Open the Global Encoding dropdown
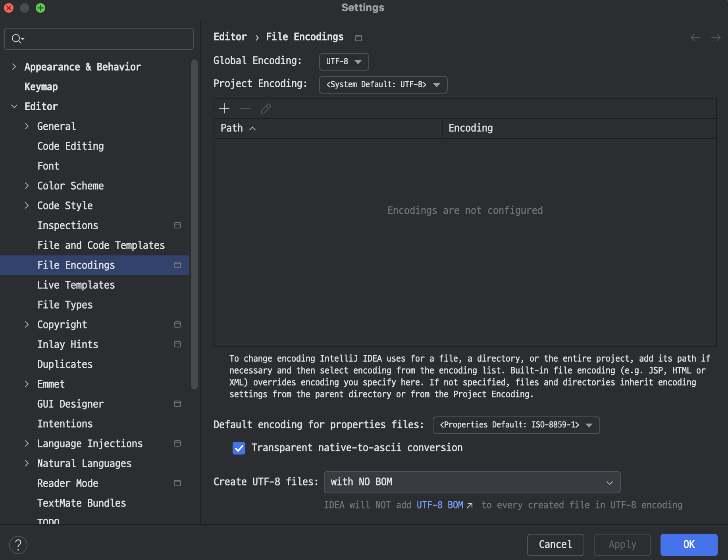Image resolution: width=728 pixels, height=560 pixels. coord(344,61)
